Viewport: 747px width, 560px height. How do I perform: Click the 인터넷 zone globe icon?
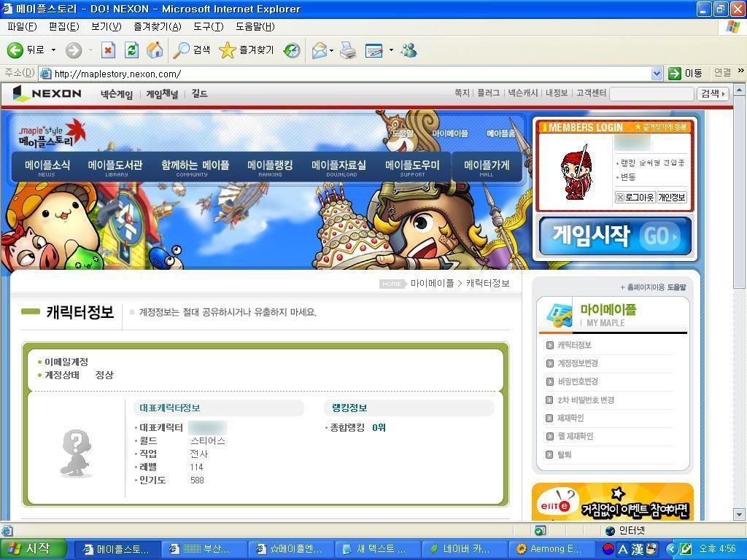point(610,531)
